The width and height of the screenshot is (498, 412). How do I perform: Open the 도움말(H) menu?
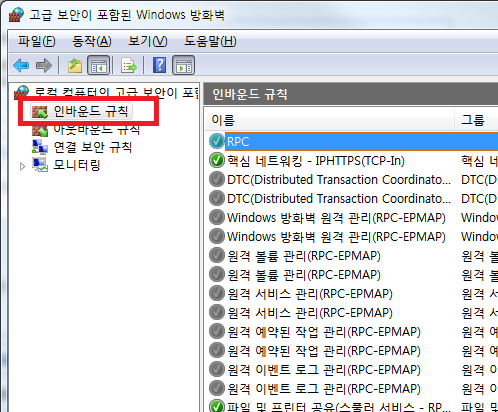coord(210,41)
